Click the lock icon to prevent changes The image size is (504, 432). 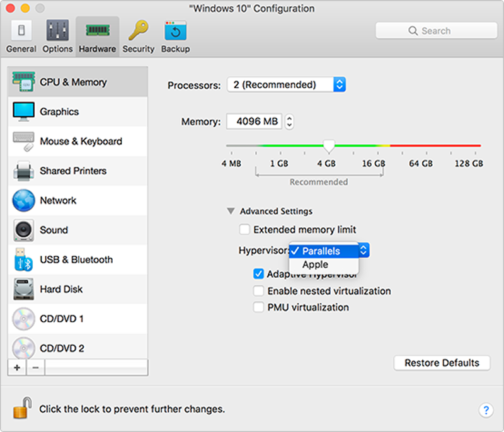tap(23, 408)
